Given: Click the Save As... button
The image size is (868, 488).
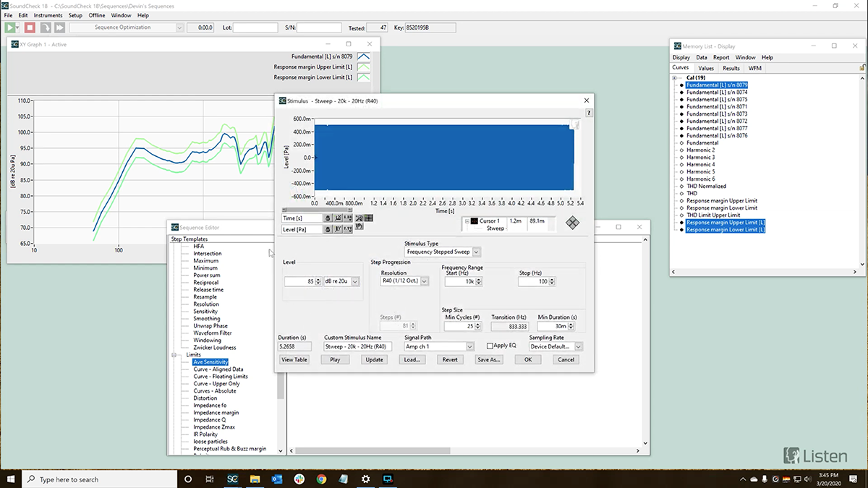Looking at the screenshot, I should click(x=490, y=359).
